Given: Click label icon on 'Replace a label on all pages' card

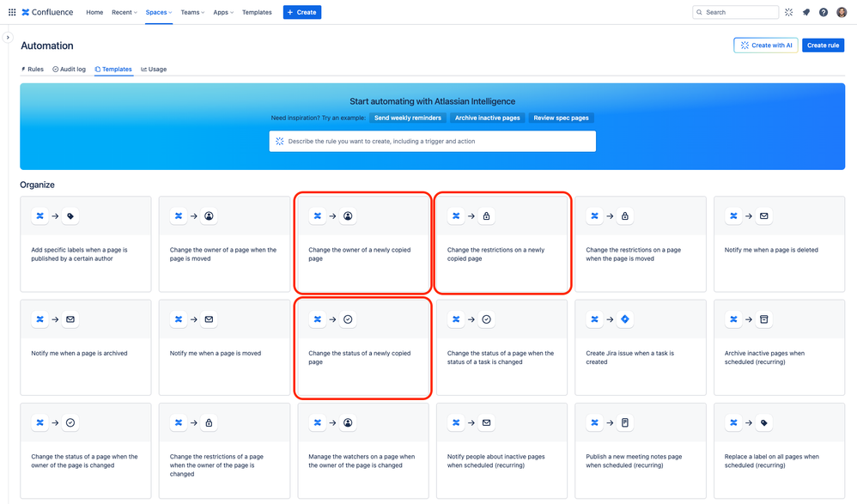Looking at the screenshot, I should click(764, 422).
